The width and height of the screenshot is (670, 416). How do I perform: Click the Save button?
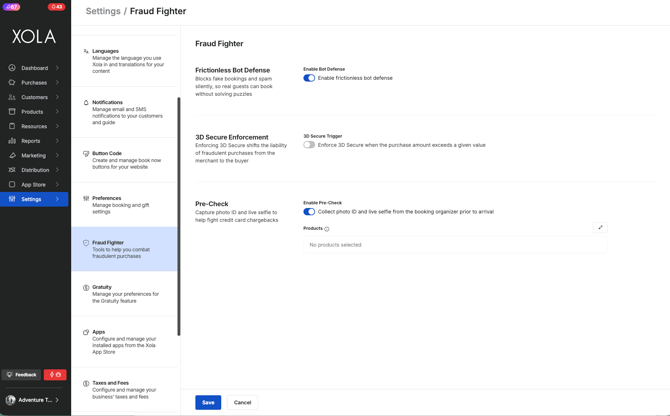click(x=208, y=402)
